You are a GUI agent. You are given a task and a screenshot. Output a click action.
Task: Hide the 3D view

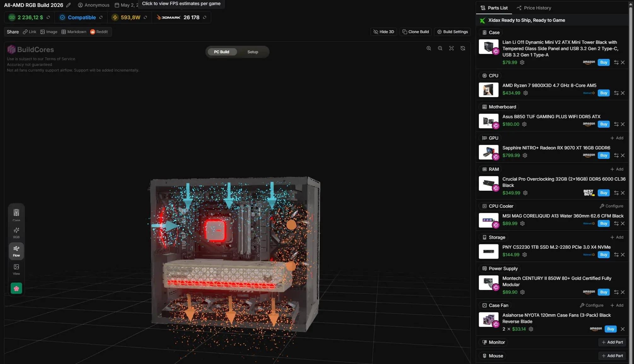384,32
